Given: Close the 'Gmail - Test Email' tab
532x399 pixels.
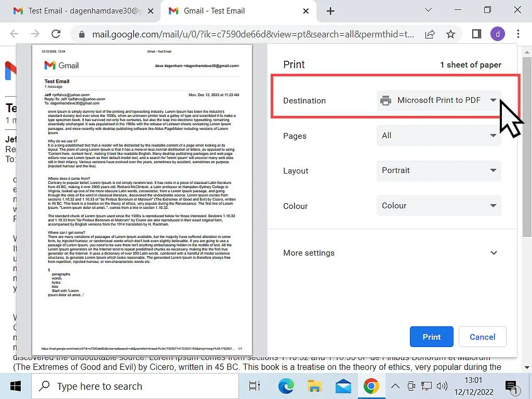Looking at the screenshot, I should pyautogui.click(x=305, y=11).
